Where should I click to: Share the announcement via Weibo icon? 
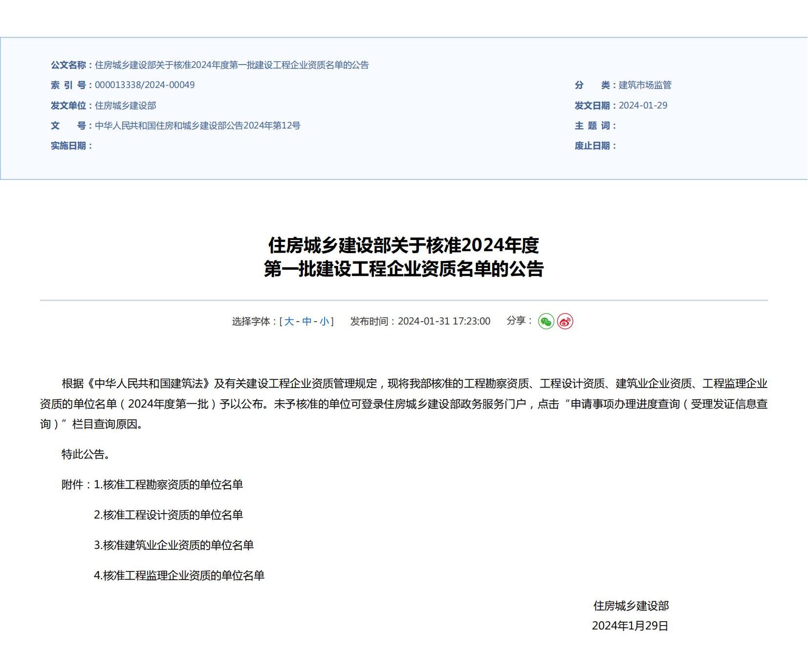[565, 322]
